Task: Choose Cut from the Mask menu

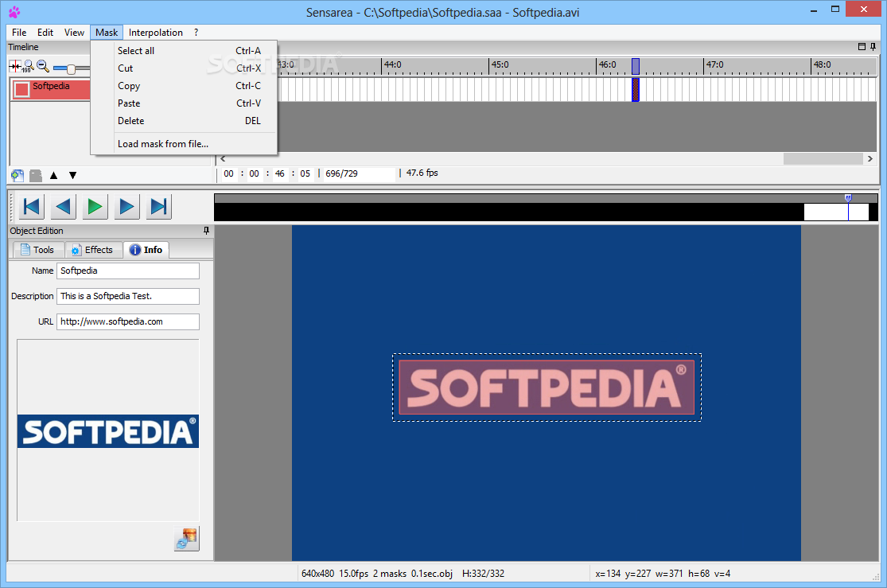Action: click(x=184, y=68)
